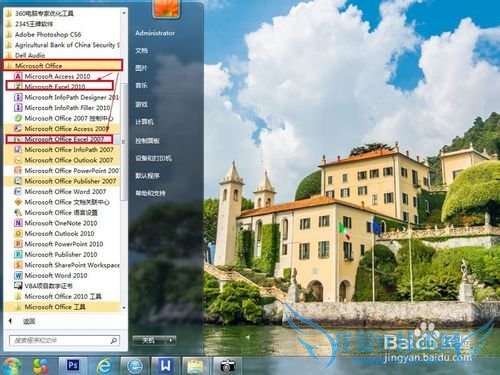Expand Agricultural Bank of China Security folder
Viewport: 500px width, 375px height.
tap(62, 45)
